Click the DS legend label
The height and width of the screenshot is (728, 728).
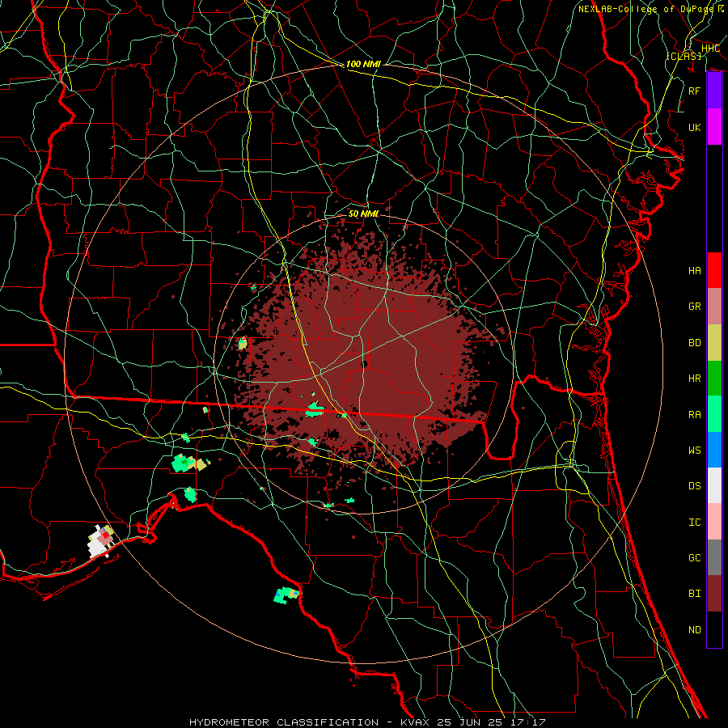point(695,486)
